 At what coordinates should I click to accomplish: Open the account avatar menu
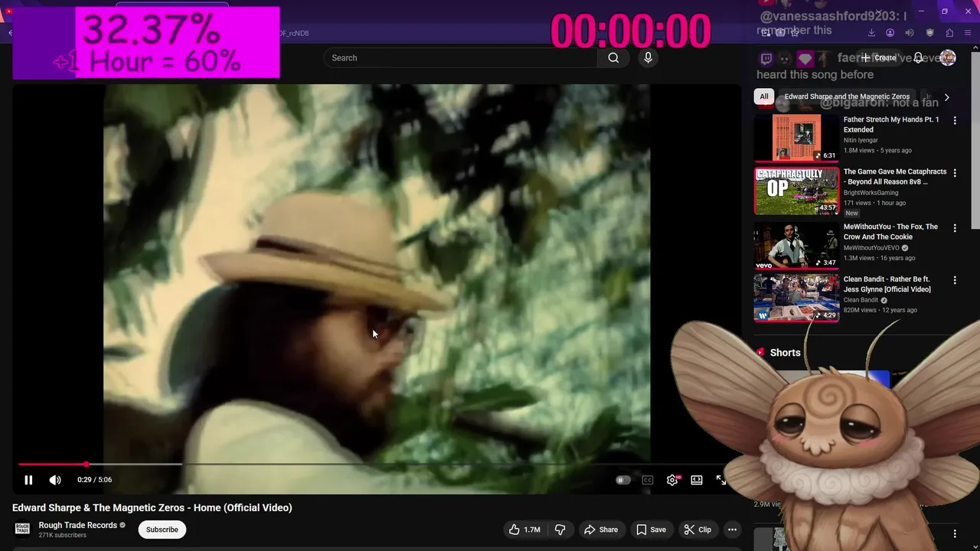point(948,57)
